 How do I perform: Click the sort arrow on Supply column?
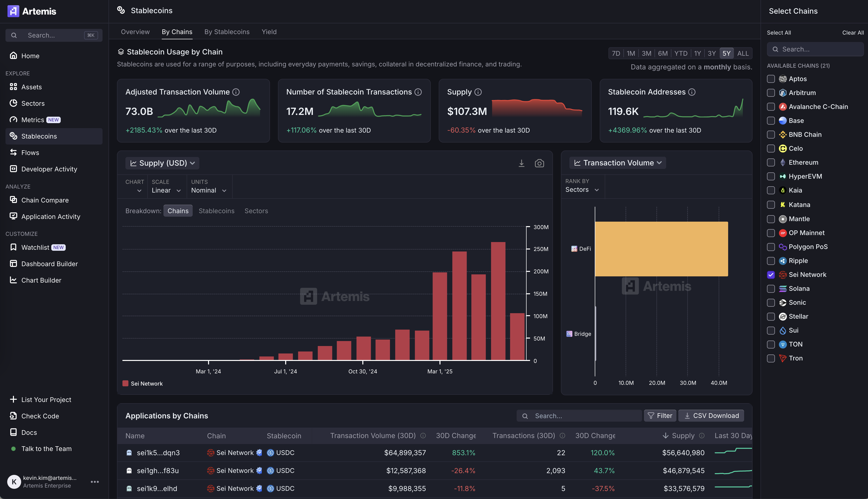665,436
